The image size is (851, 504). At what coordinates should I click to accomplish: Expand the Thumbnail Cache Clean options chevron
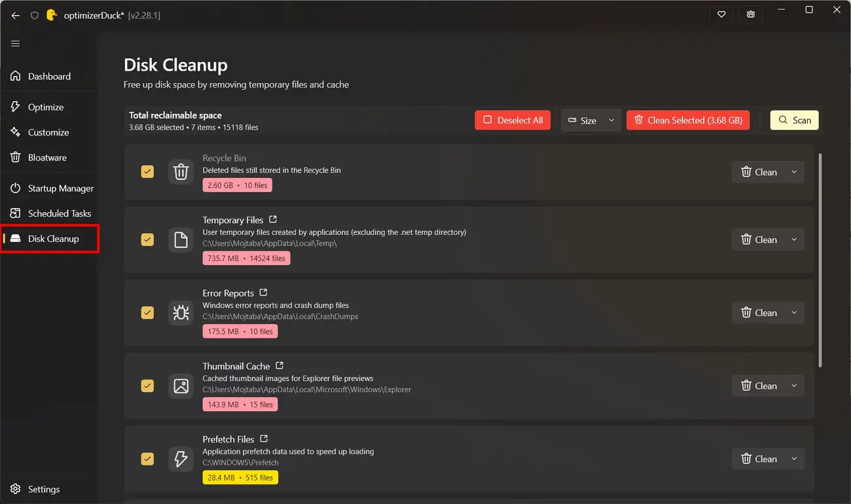coord(794,386)
